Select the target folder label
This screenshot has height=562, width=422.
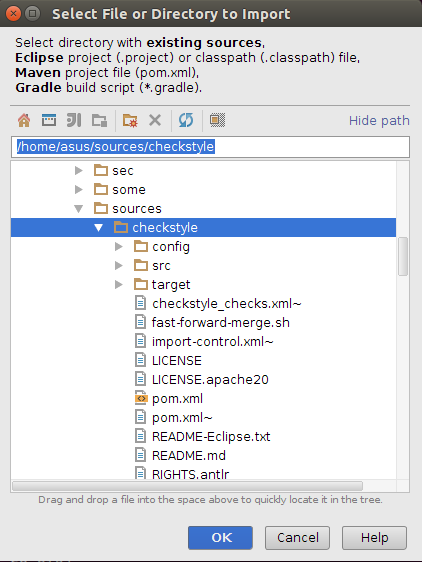(x=171, y=285)
